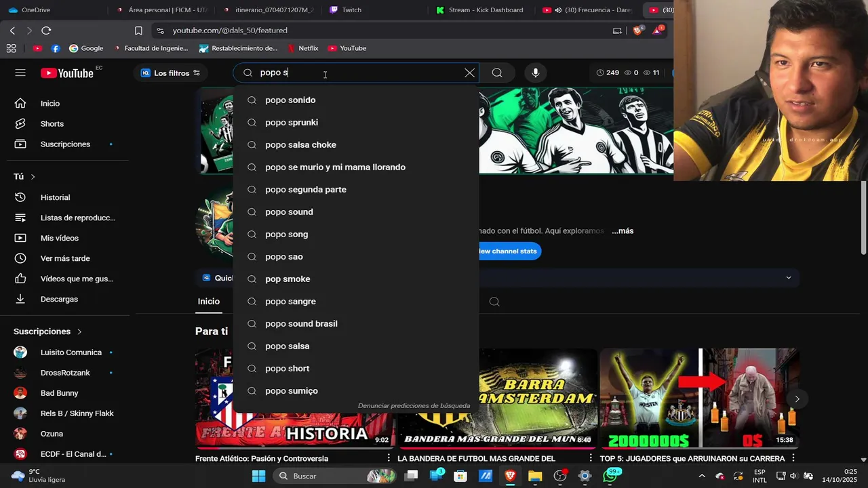Image resolution: width=868 pixels, height=488 pixels.
Task: Click the YouTube logo in the header
Action: point(66,73)
